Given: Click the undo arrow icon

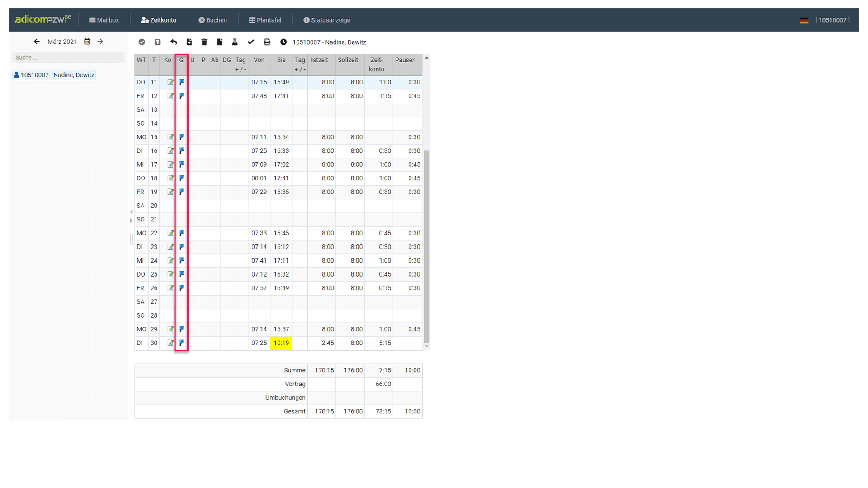Looking at the screenshot, I should [174, 42].
